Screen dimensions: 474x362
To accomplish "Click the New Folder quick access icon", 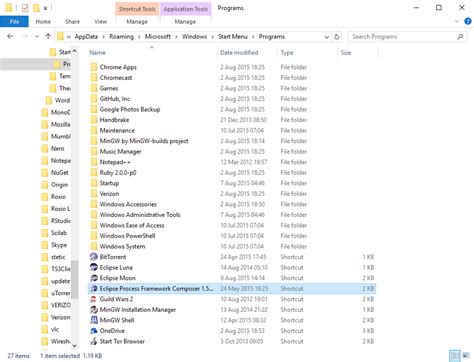I will tap(36, 8).
